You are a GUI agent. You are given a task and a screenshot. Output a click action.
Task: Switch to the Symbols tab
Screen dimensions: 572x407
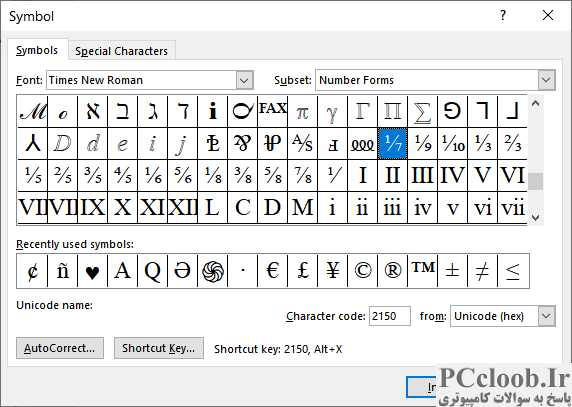tap(37, 50)
